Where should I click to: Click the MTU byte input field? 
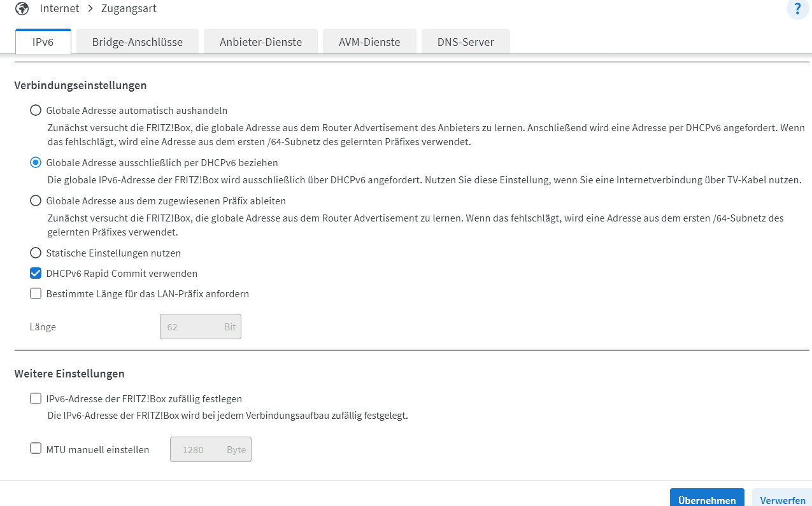click(211, 449)
